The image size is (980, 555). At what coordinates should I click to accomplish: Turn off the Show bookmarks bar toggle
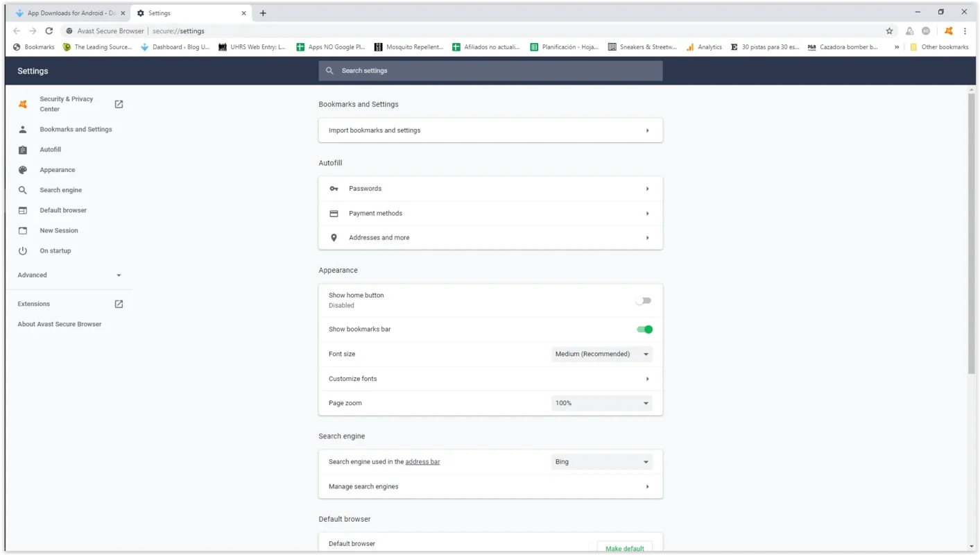(x=645, y=329)
